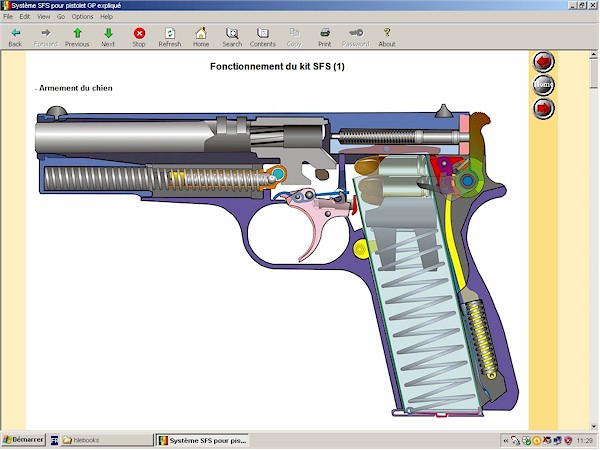
Task: Open the File menu
Action: click(x=8, y=16)
